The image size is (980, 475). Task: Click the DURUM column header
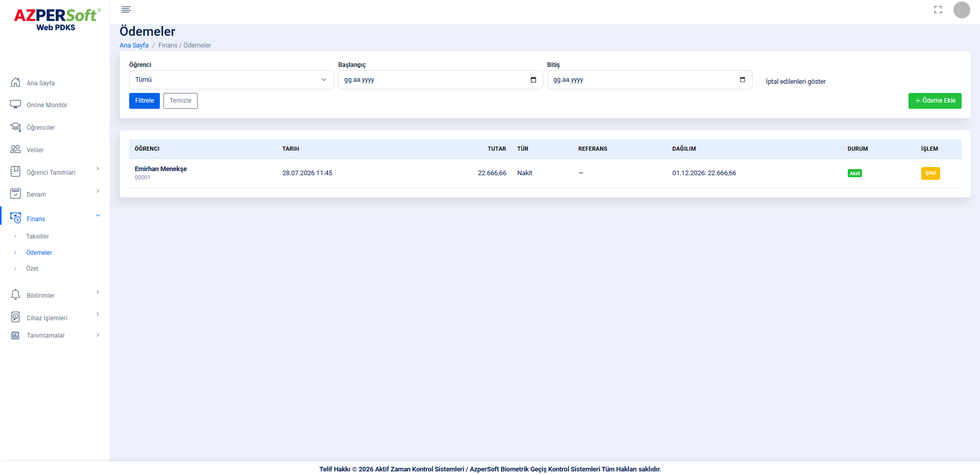pos(857,149)
